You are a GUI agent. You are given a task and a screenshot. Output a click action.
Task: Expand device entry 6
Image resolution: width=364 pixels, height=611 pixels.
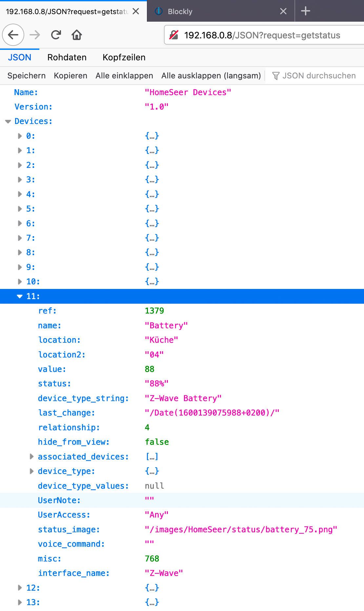coord(20,223)
